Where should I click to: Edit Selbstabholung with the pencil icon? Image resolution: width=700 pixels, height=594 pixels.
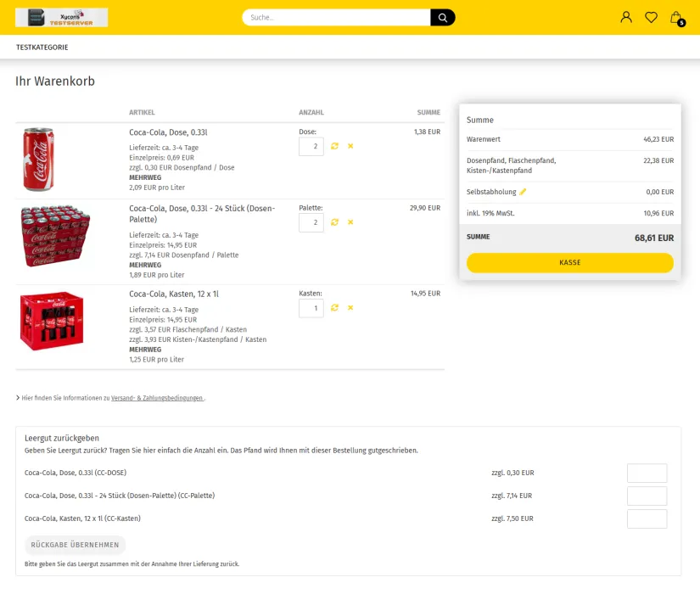(523, 192)
